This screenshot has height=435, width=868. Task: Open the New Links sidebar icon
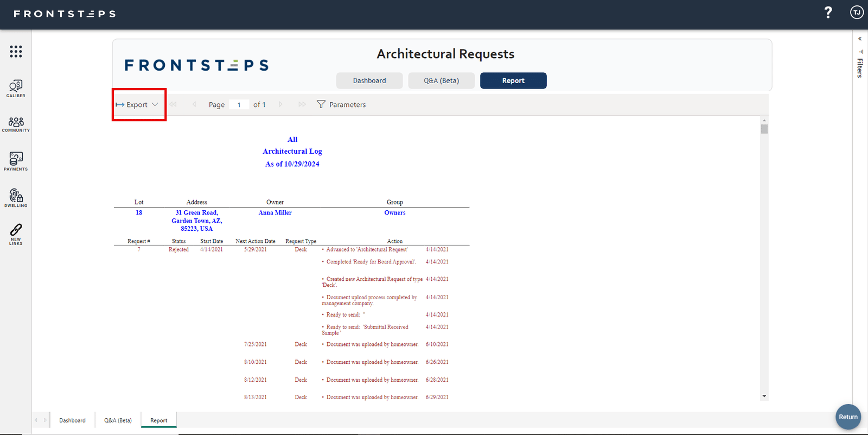coord(16,235)
